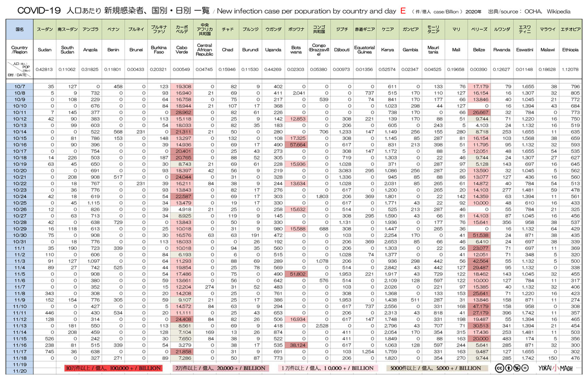
Task: Click the Mali column header
Action: [x=456, y=50]
